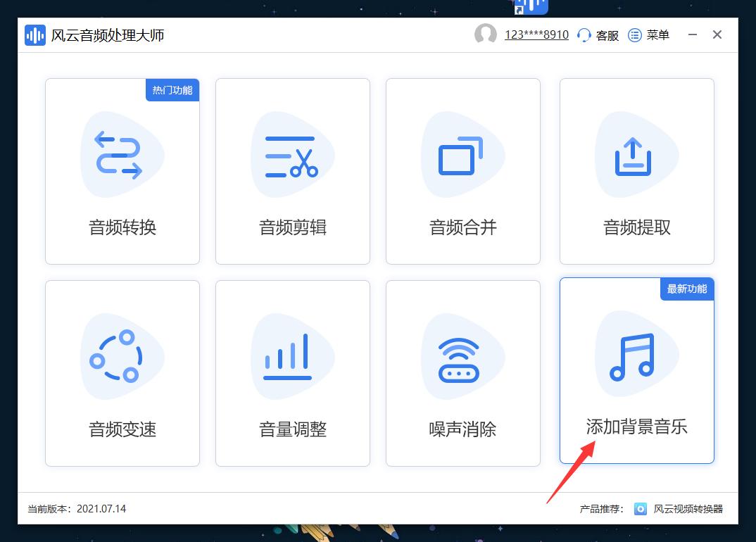This screenshot has width=756, height=542.
Task: Open the 音频转换 audio conversion tool
Action: tap(122, 171)
